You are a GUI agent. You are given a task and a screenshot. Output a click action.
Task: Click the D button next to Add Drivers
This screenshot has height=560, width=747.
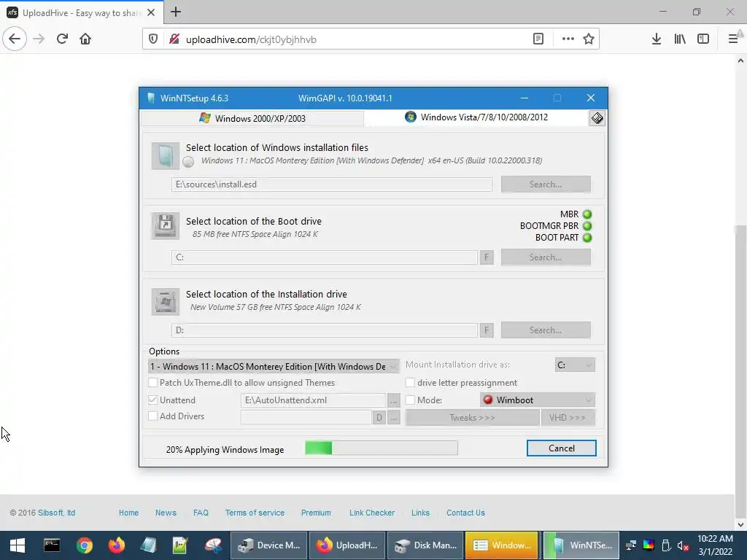379,418
